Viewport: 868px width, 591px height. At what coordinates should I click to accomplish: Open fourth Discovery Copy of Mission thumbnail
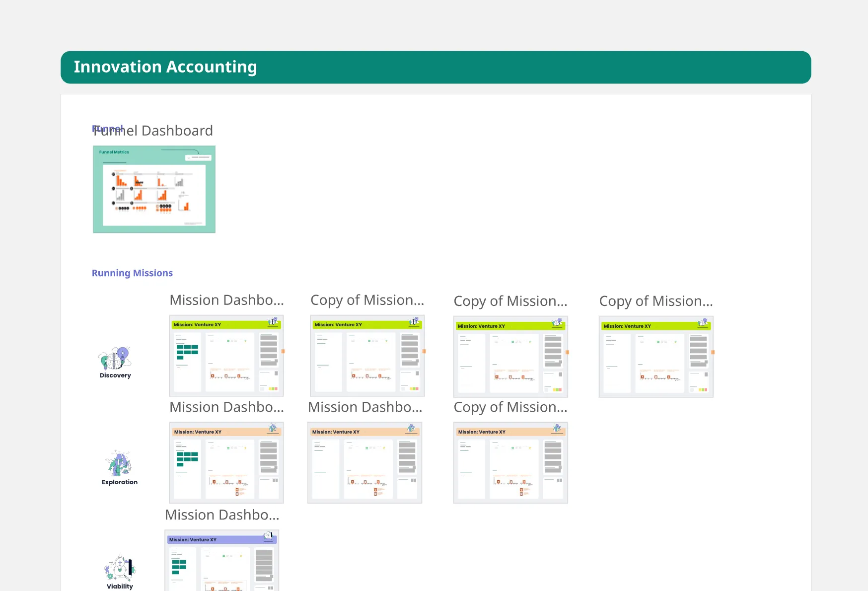[656, 357]
